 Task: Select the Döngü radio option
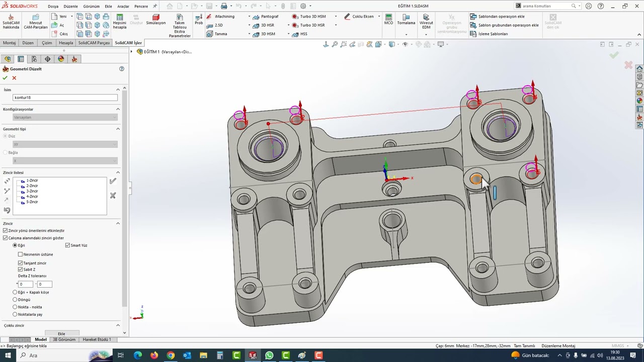[15, 300]
